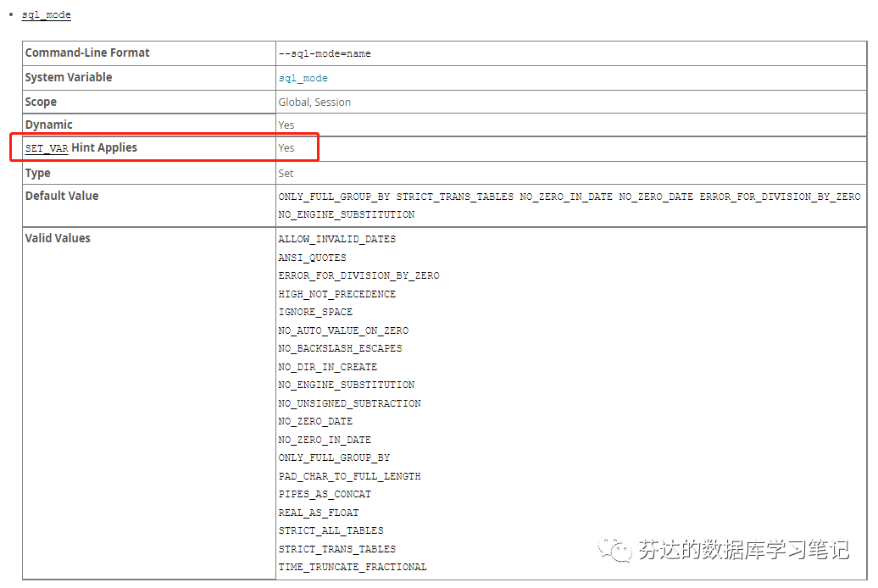Select ALLOW_INVALID_DATES in Valid Values
This screenshot has width=878, height=588.
[337, 239]
